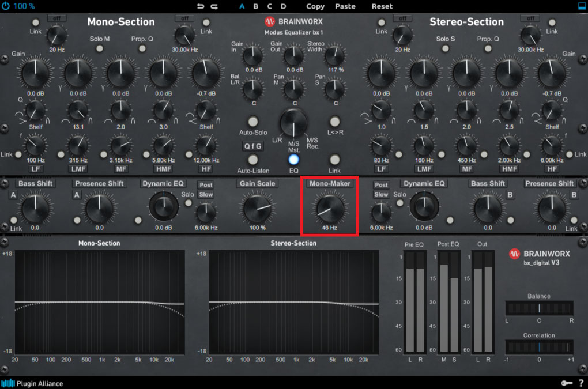
Task: Click the Mono-Section EQ curve graph
Action: (99, 302)
